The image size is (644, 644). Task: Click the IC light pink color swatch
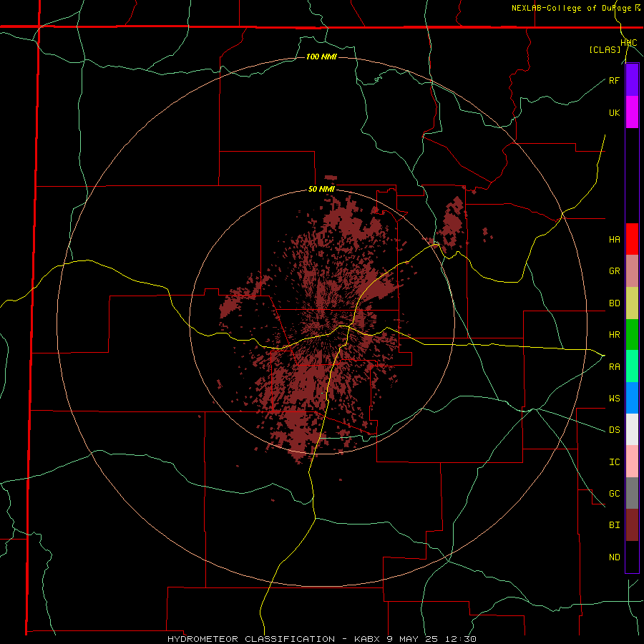click(x=632, y=462)
